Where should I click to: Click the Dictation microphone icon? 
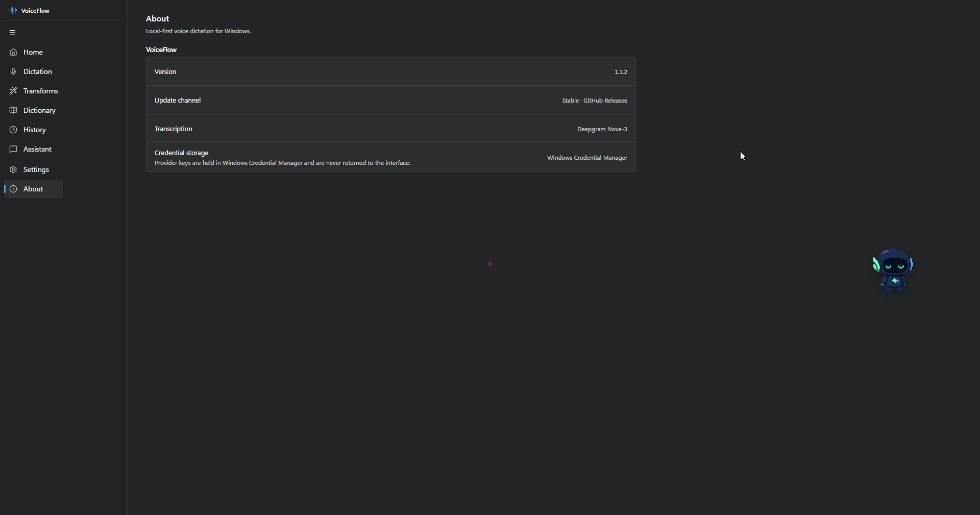click(x=13, y=71)
